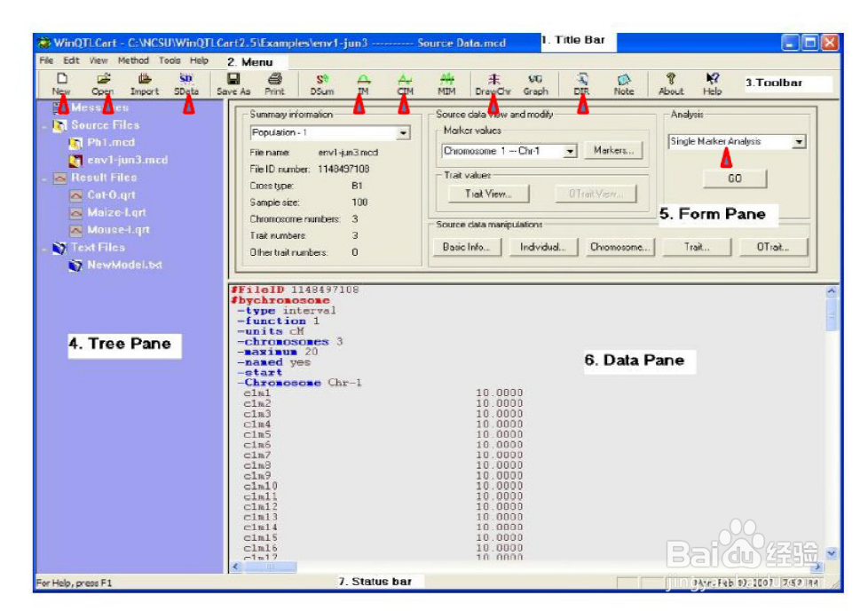868x611 pixels.
Task: Click the DrawChr toolbar icon
Action: pyautogui.click(x=493, y=84)
